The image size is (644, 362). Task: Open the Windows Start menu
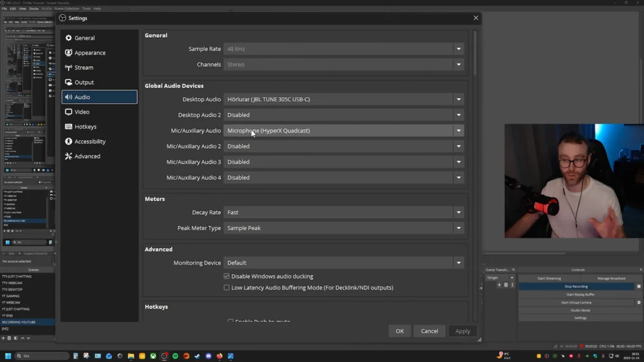pos(8,356)
